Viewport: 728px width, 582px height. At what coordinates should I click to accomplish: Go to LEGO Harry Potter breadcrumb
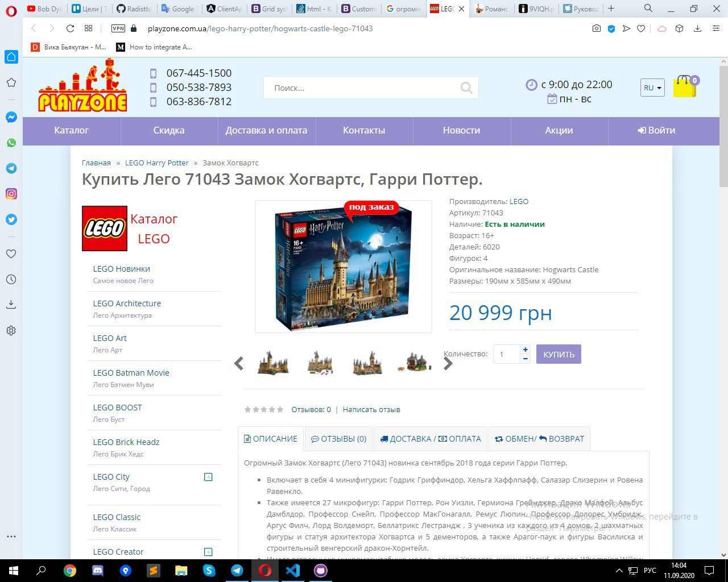(156, 163)
